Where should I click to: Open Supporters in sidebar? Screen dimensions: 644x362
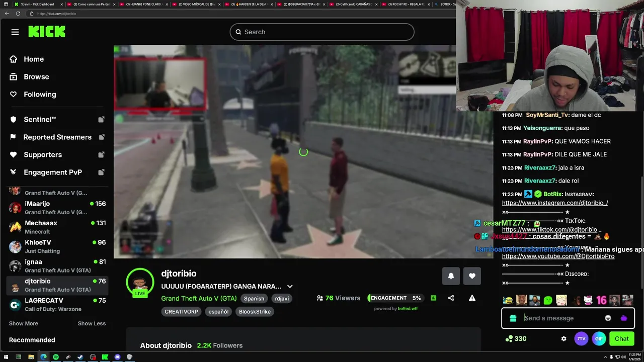43,155
